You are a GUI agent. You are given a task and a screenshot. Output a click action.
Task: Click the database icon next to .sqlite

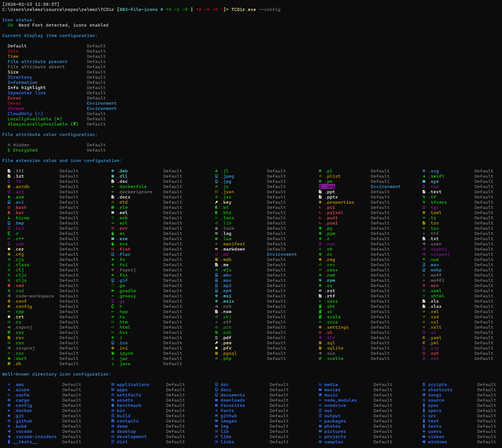(x=320, y=348)
